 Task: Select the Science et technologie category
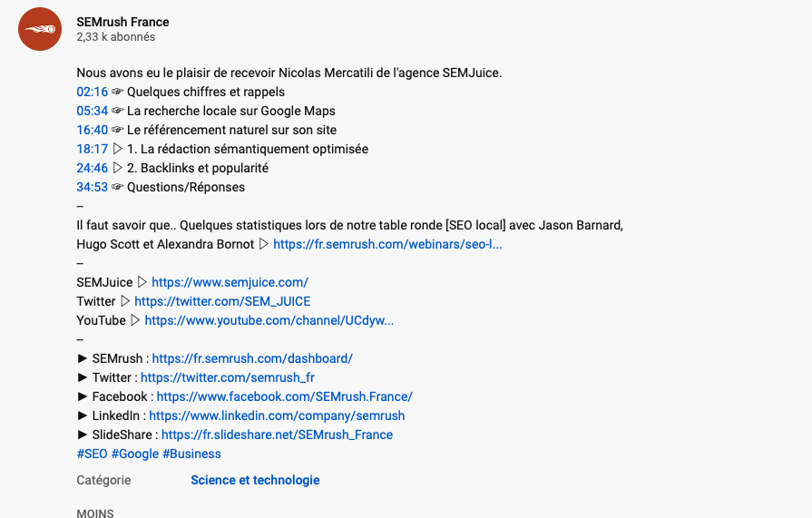tap(255, 480)
